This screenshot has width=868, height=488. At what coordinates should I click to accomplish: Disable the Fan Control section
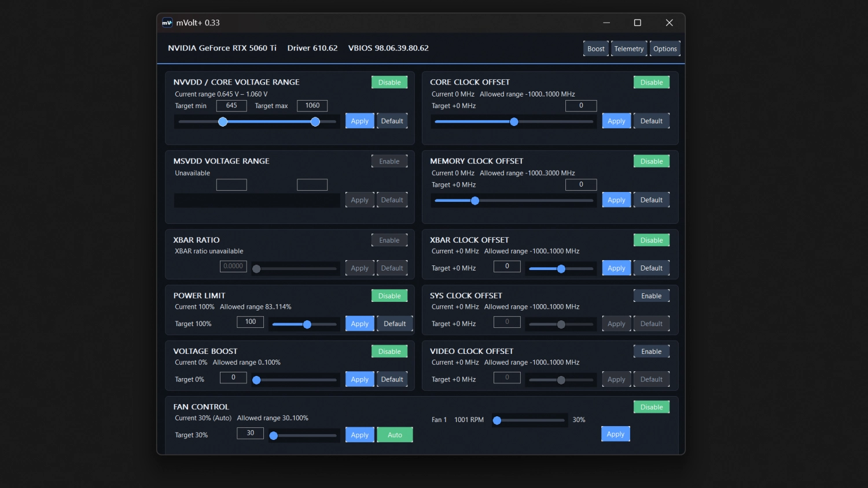point(652,406)
